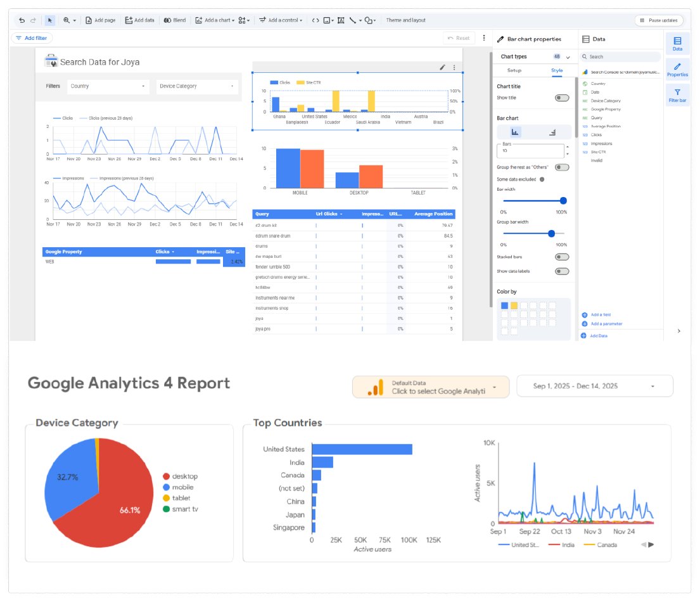Click the United States bar in Top Countries
Viewport: 700px width, 602px height.
pyautogui.click(x=362, y=449)
